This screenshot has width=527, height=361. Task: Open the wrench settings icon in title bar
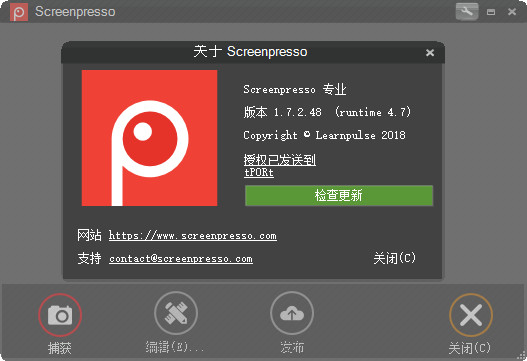click(467, 11)
